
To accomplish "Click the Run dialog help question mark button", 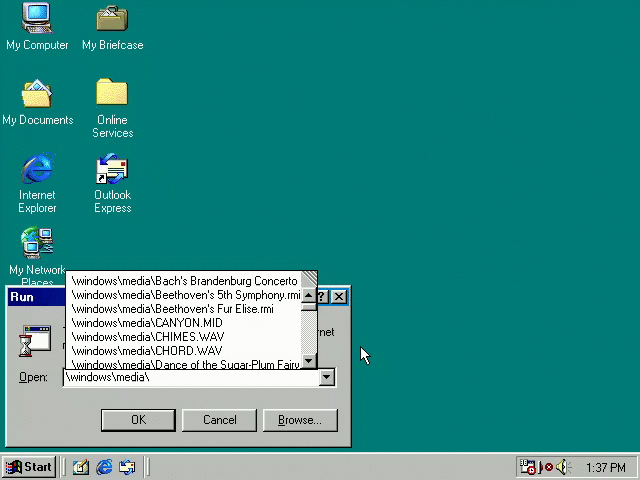I will pos(322,297).
